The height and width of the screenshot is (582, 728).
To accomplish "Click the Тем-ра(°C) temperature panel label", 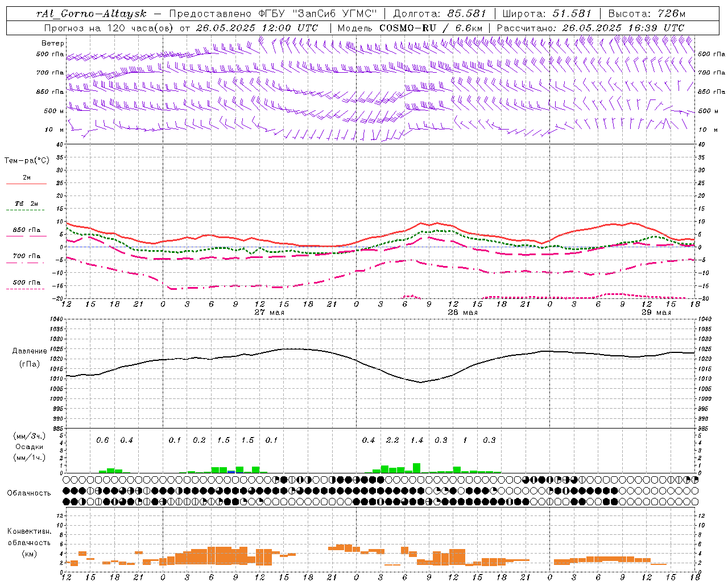I will click(27, 160).
